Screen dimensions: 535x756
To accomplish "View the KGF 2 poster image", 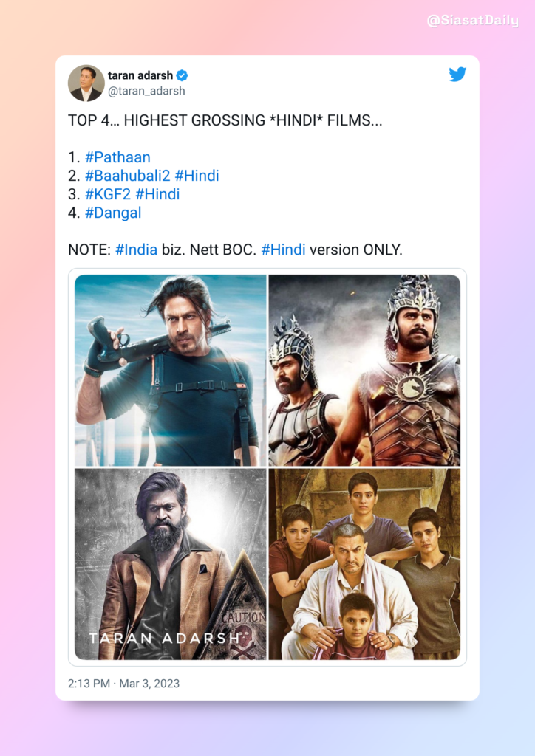I will tap(171, 564).
